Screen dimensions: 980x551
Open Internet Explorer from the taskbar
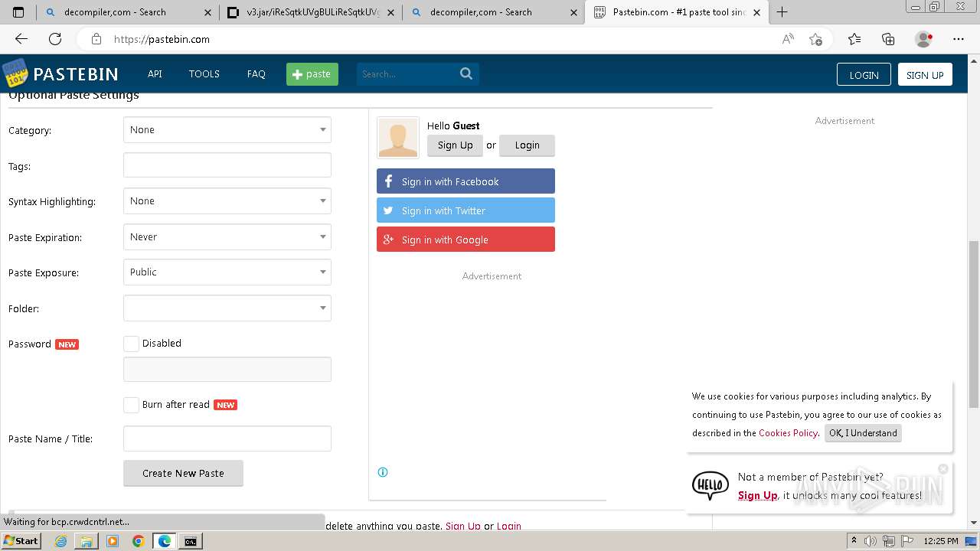[61, 541]
